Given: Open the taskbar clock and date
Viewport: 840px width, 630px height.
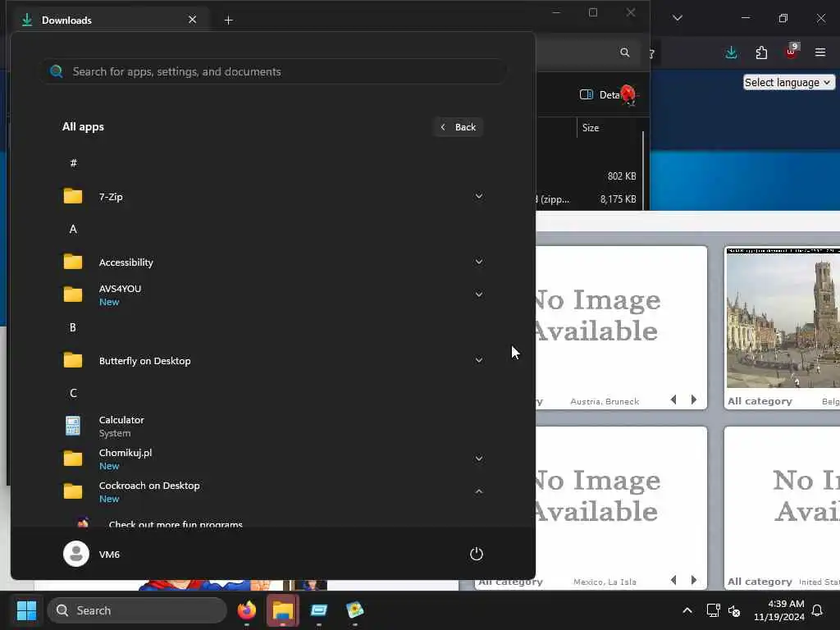Looking at the screenshot, I should click(779, 610).
